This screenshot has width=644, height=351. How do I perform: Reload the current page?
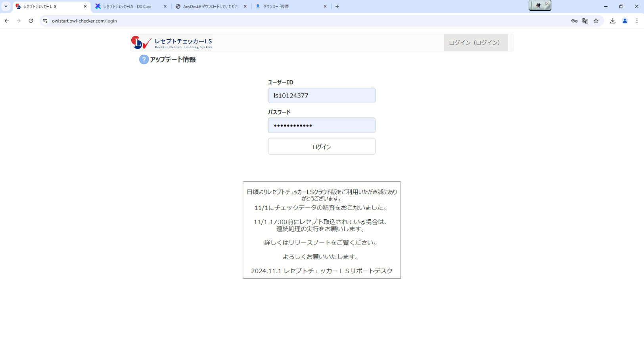click(x=31, y=21)
